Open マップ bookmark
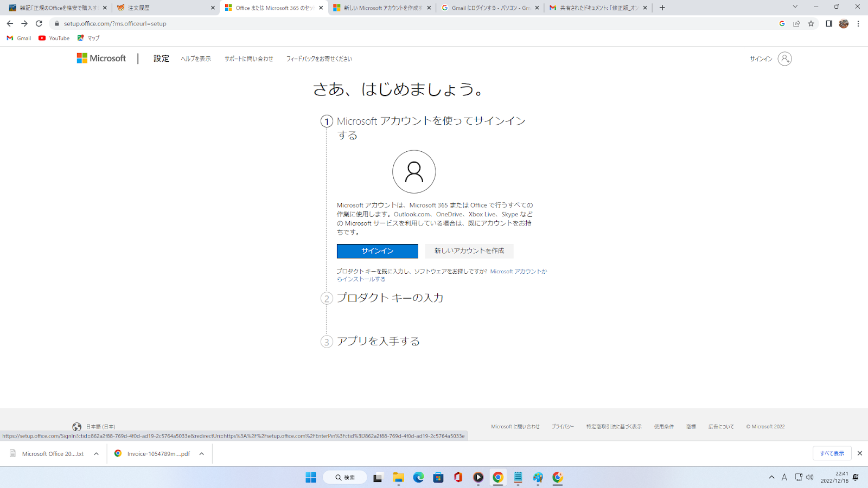This screenshot has width=868, height=488. pos(88,38)
